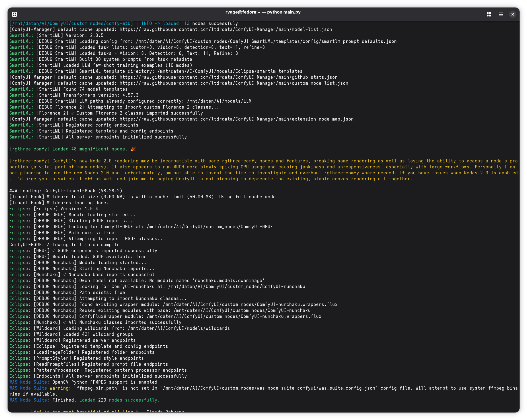Close the terminal window
The image size is (527, 420).
[513, 14]
